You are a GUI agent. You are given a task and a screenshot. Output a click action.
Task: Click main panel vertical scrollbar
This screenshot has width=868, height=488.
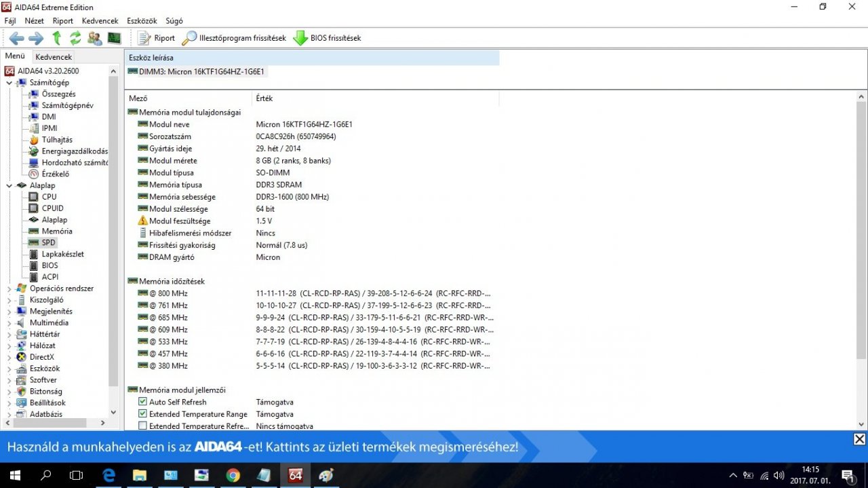pos(861,229)
